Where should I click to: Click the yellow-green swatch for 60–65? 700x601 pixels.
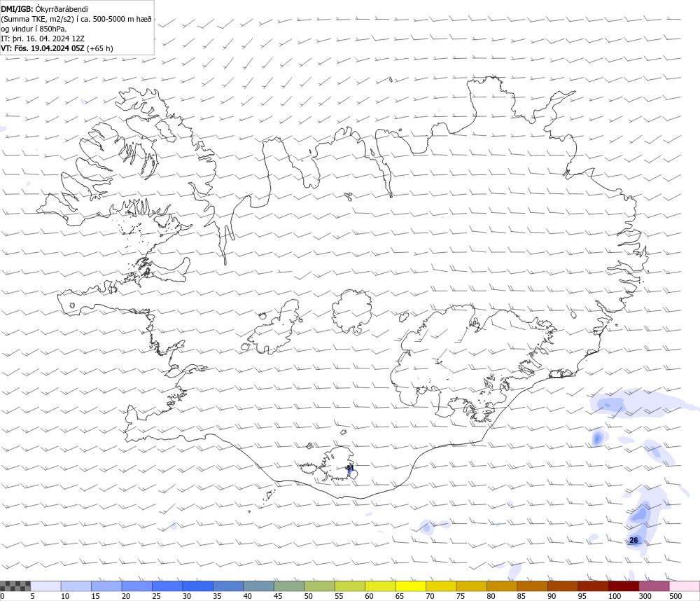tap(380, 586)
